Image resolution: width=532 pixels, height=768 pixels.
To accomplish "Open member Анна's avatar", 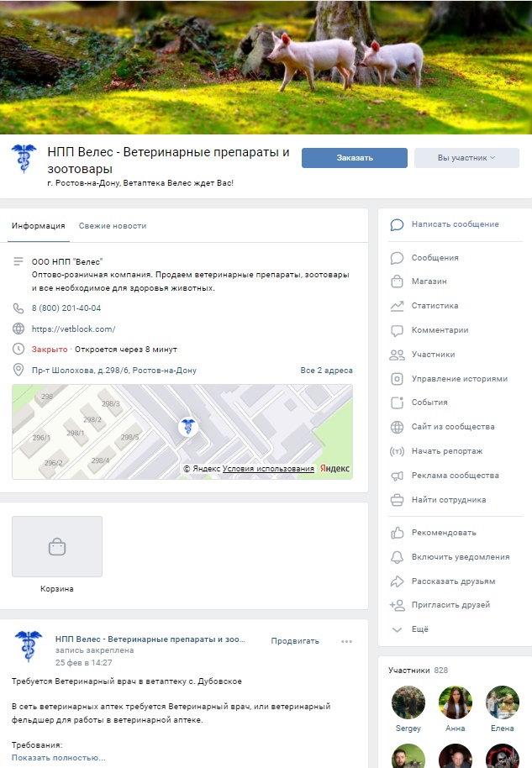I will click(455, 702).
